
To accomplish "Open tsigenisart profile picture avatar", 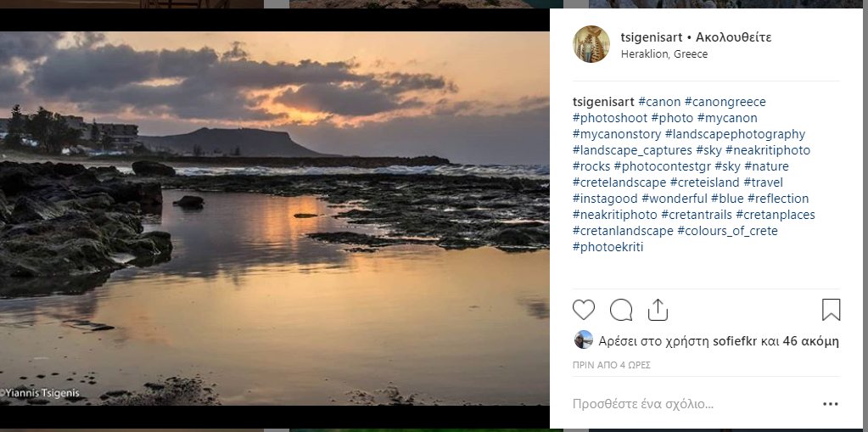I will pos(591,44).
